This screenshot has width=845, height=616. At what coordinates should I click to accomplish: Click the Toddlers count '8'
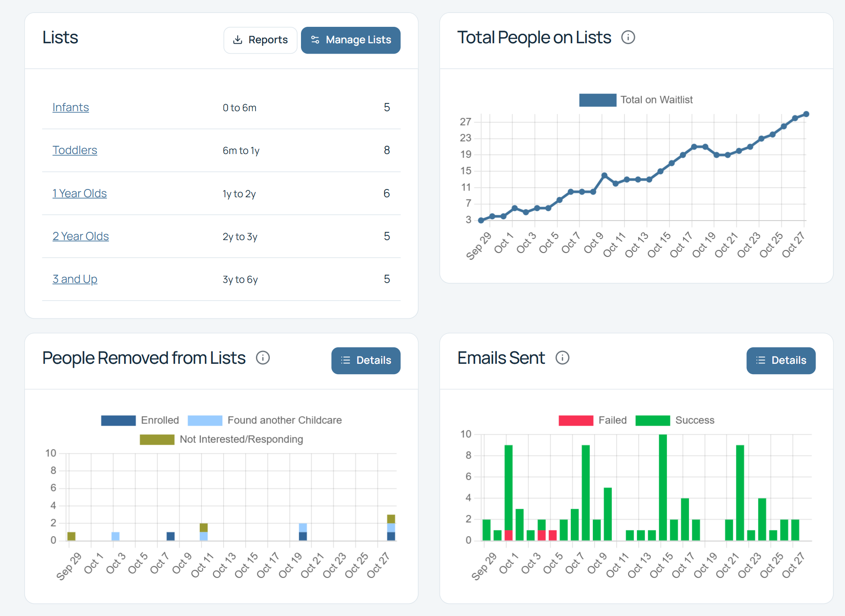387,150
